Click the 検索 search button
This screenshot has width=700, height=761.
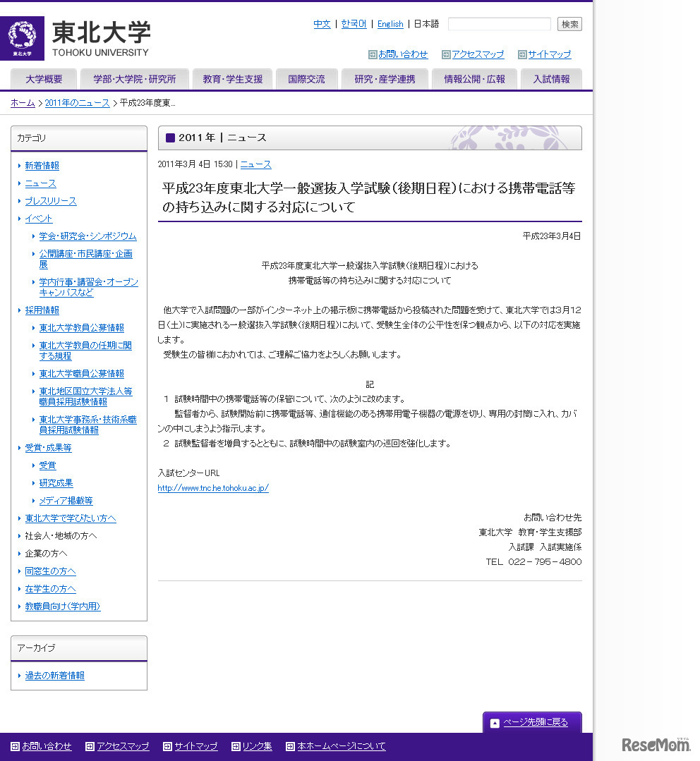tap(569, 24)
